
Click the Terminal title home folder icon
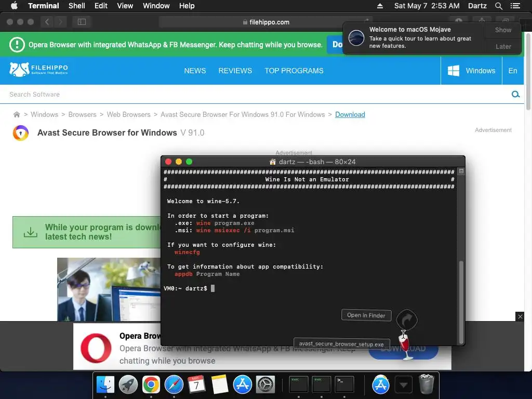(272, 162)
